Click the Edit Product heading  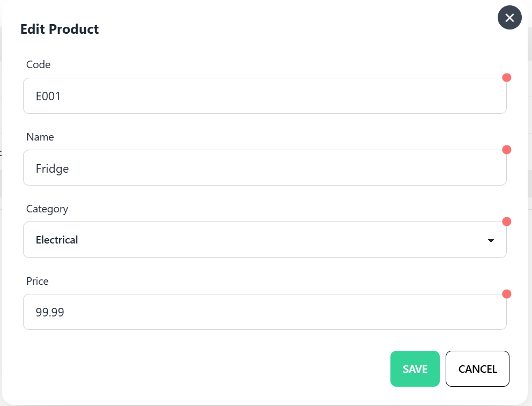coord(60,29)
